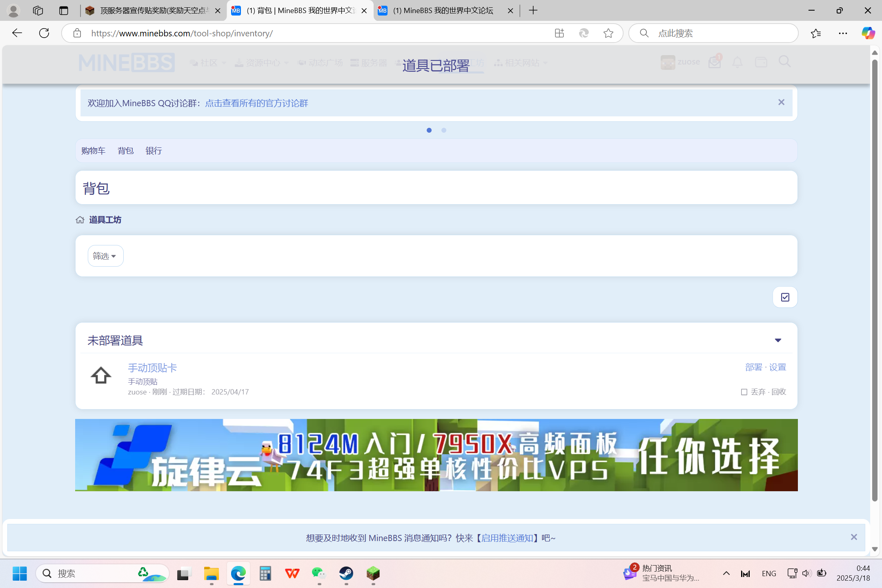Open the Minecraft block taskbar icon
Viewport: 882px width, 588px height.
pos(373,574)
